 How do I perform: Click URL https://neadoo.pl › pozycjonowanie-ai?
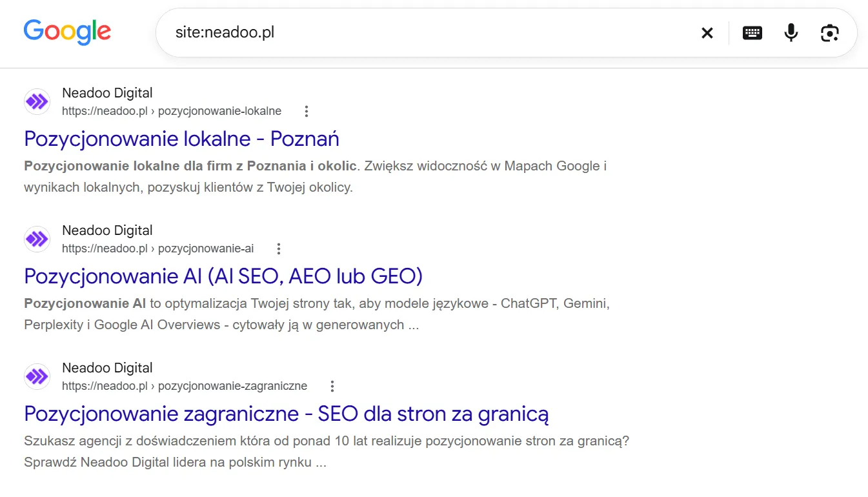158,249
